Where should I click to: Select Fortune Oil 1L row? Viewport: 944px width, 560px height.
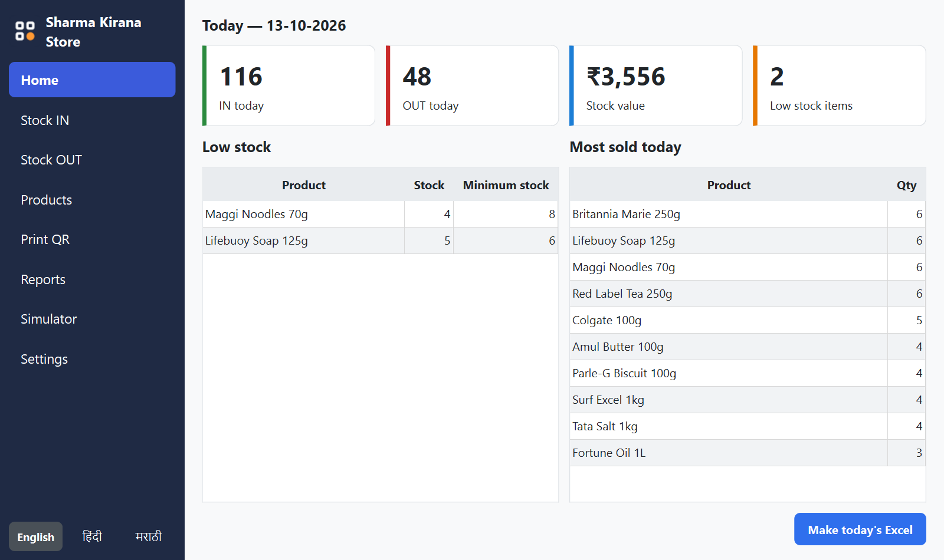(x=748, y=453)
